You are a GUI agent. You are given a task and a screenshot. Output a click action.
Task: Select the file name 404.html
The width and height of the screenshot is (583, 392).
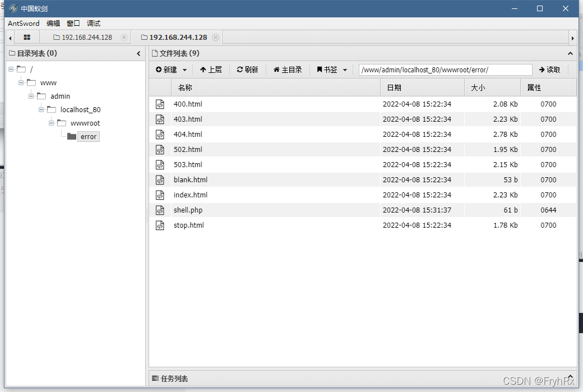pos(188,134)
